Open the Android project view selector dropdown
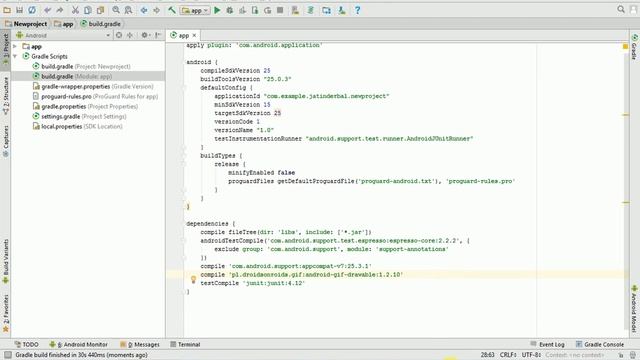The height and width of the screenshot is (360, 640). pyautogui.click(x=63, y=35)
